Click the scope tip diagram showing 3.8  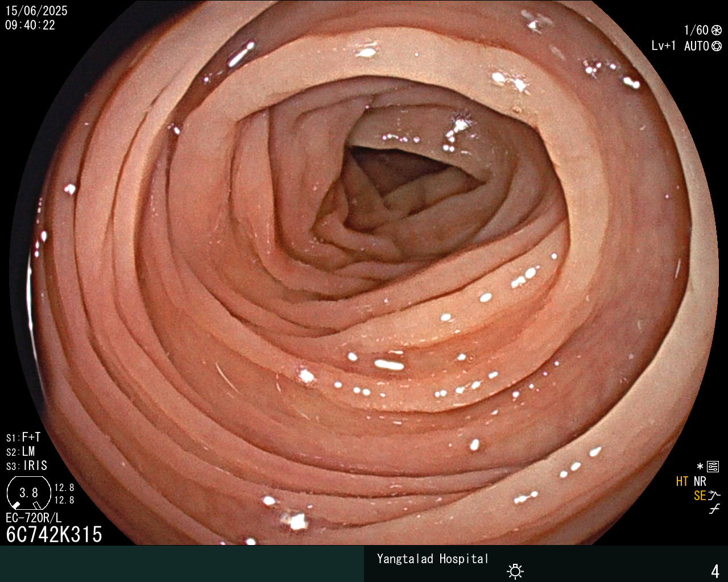click(29, 493)
